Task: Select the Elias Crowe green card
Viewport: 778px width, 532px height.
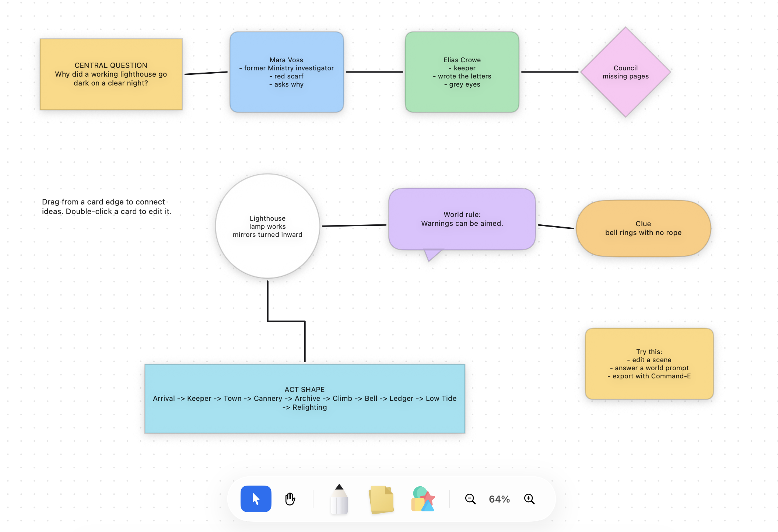Action: pyautogui.click(x=462, y=72)
